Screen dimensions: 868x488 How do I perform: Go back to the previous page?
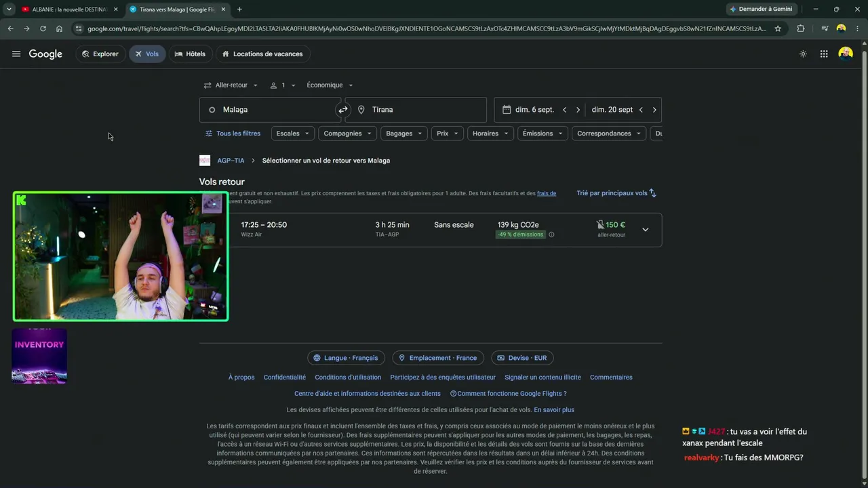(10, 28)
